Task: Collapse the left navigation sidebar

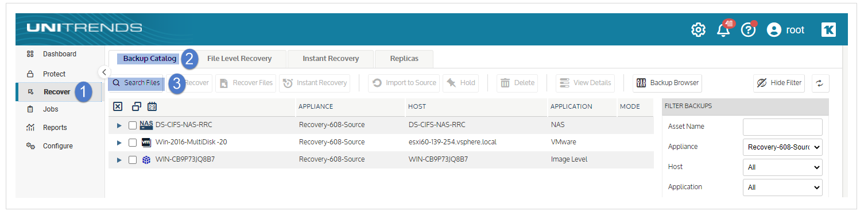Action: pos(104,72)
